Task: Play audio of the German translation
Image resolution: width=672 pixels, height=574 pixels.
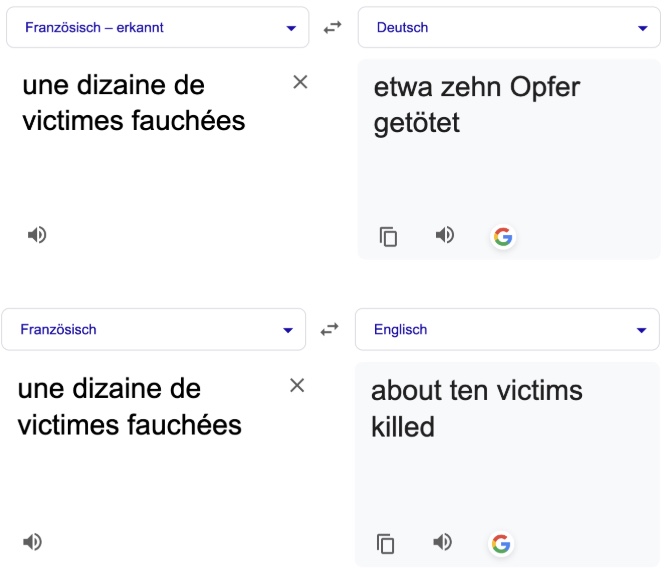Action: tap(445, 235)
